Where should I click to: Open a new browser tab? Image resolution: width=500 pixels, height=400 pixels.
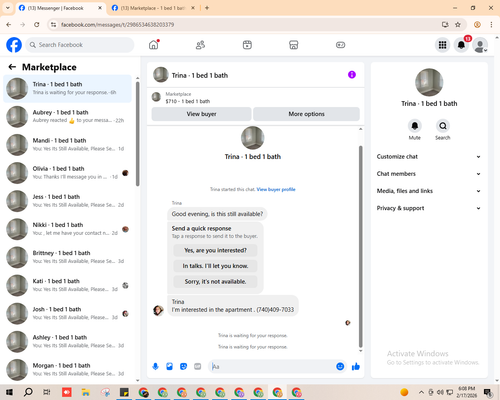(207, 8)
